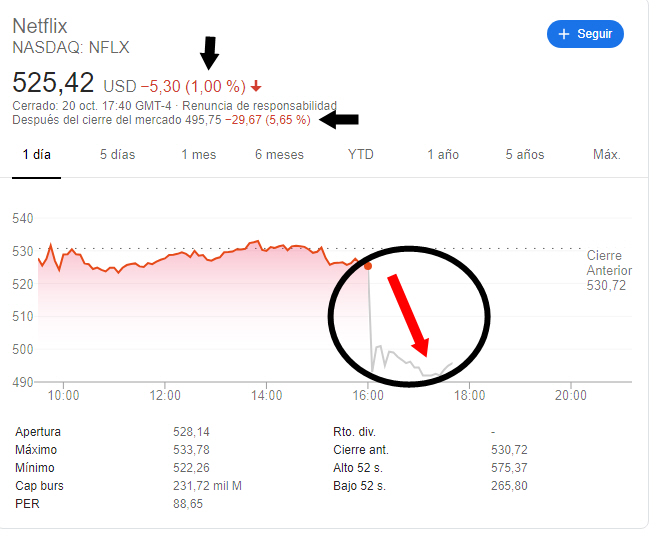Switch chart to YTD
The height and width of the screenshot is (542, 656).
360,155
